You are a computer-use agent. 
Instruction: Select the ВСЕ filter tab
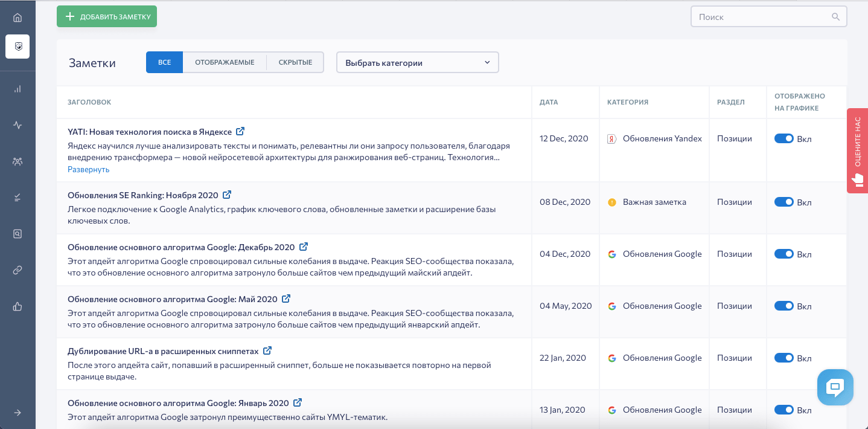point(164,62)
